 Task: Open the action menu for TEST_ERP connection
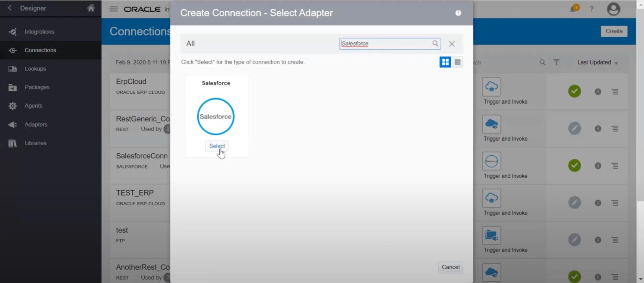[x=615, y=203]
